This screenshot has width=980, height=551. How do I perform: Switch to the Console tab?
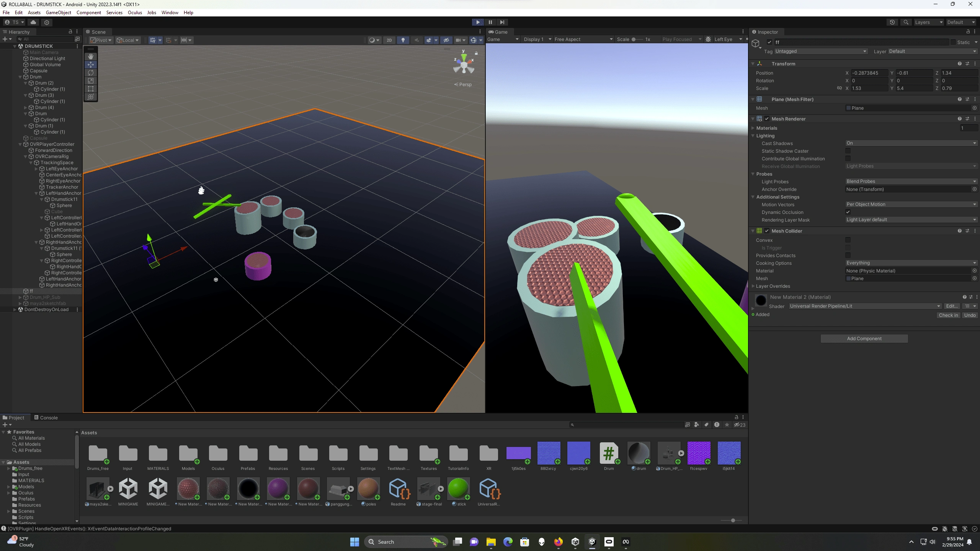click(46, 418)
